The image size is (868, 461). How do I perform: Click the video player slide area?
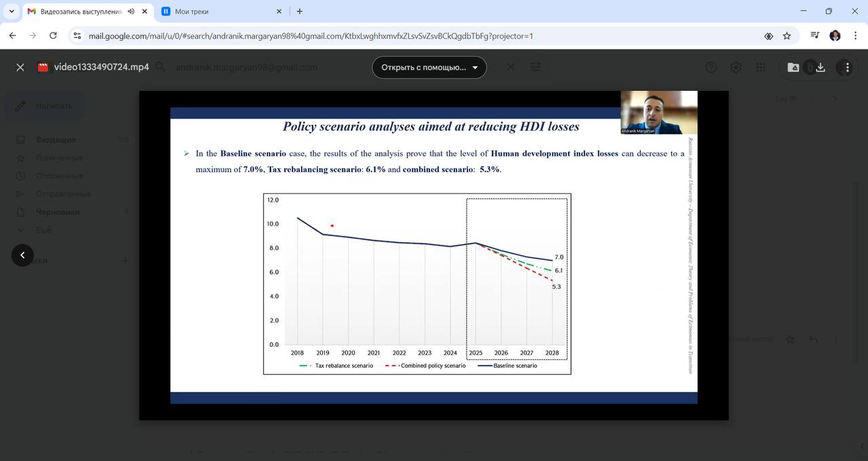tap(433, 255)
